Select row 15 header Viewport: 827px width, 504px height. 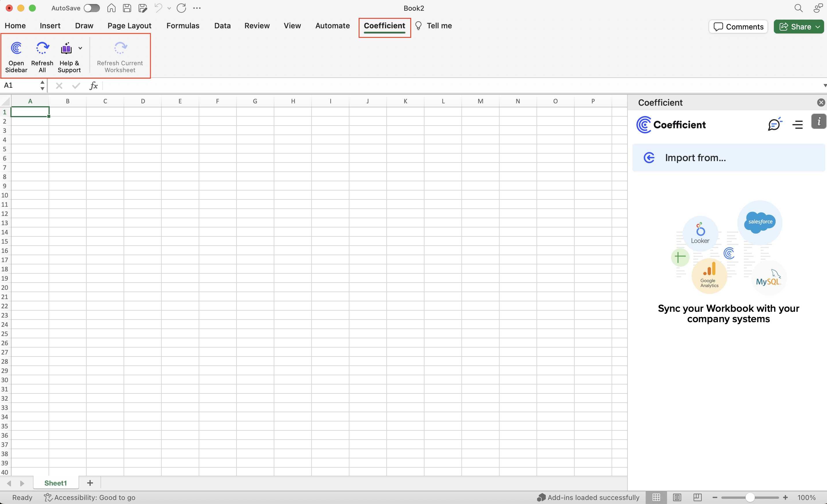(5, 241)
